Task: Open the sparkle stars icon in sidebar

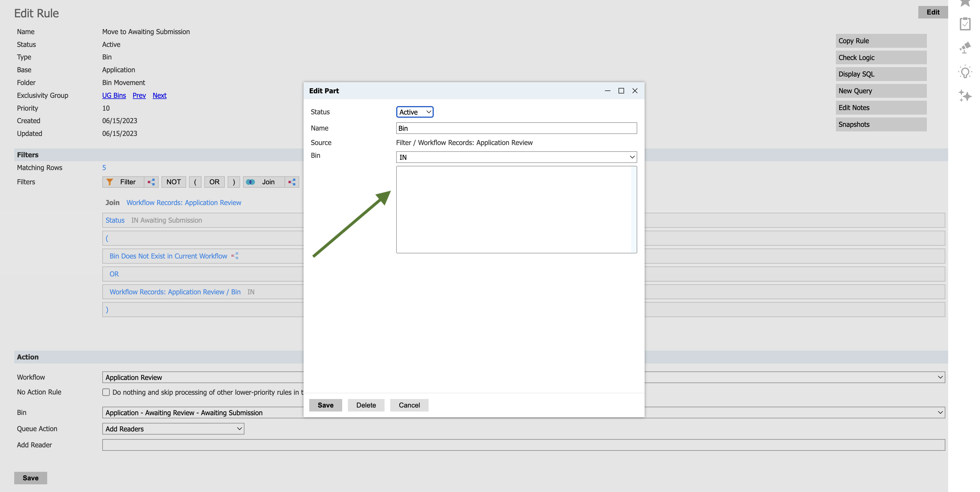Action: (965, 96)
